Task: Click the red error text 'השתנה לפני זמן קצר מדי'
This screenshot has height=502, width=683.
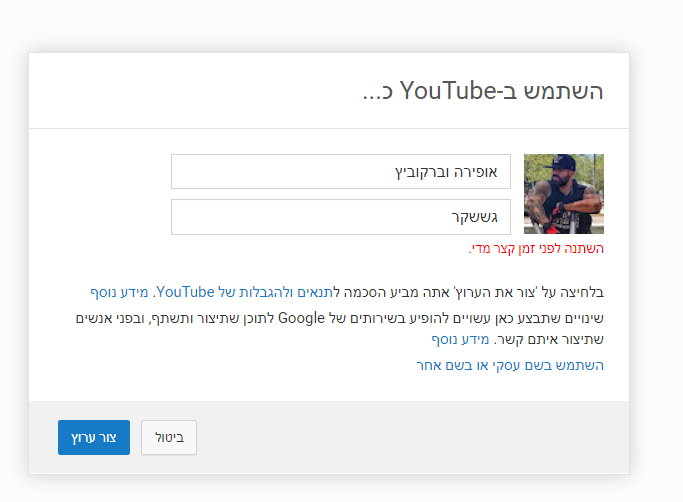Action: [x=536, y=248]
